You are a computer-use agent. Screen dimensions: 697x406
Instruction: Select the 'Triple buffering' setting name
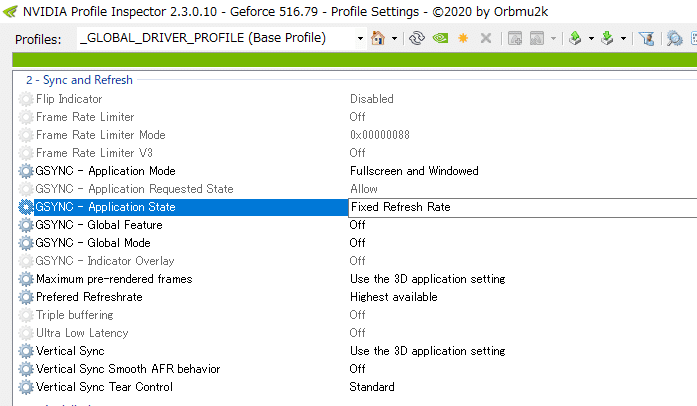[75, 315]
